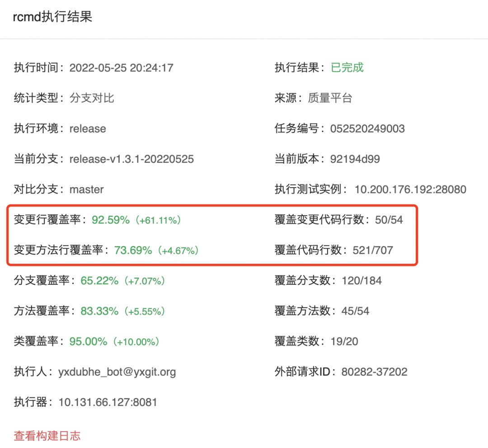Click the 83.33% method coverage value
This screenshot has width=488, height=448.
[x=99, y=311]
